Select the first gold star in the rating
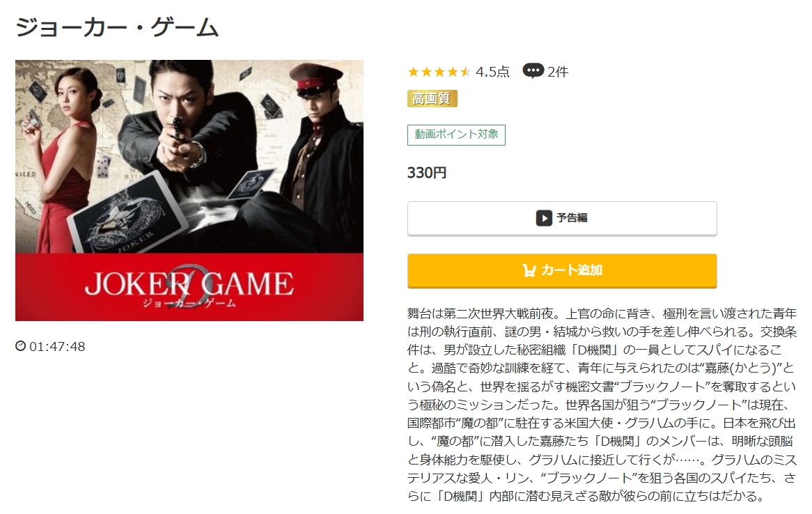This screenshot has height=514, width=812. click(x=413, y=72)
